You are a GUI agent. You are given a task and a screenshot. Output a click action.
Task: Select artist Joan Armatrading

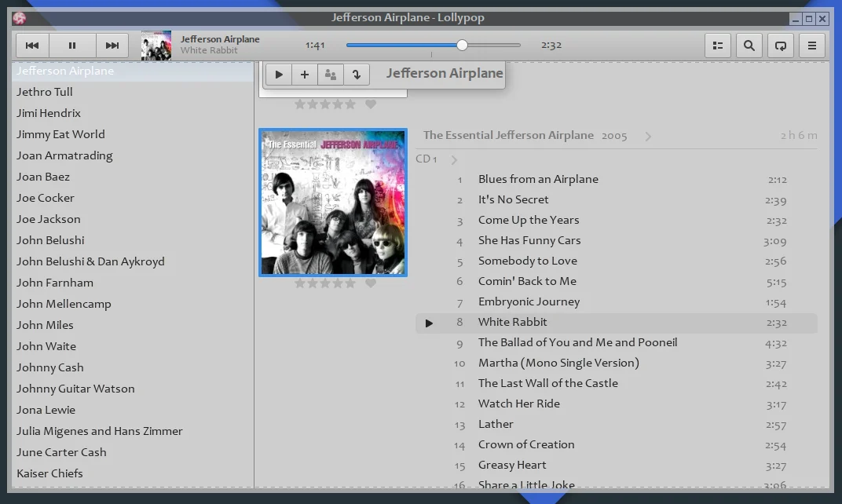133,155
